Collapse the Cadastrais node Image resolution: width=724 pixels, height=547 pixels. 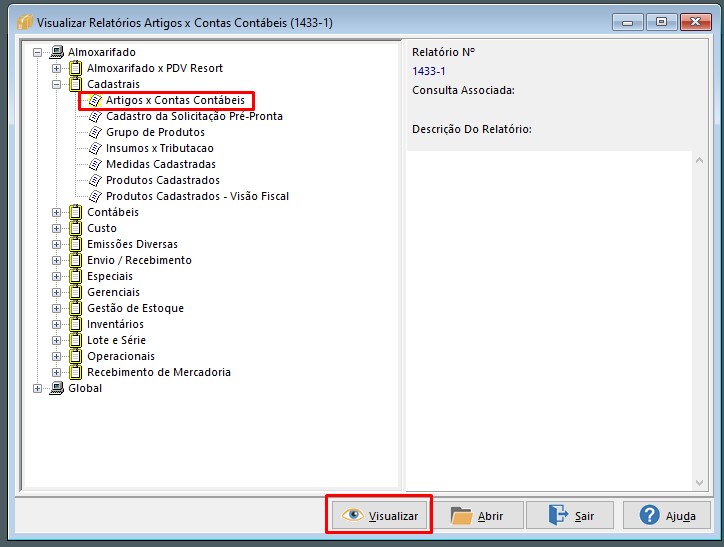point(56,84)
